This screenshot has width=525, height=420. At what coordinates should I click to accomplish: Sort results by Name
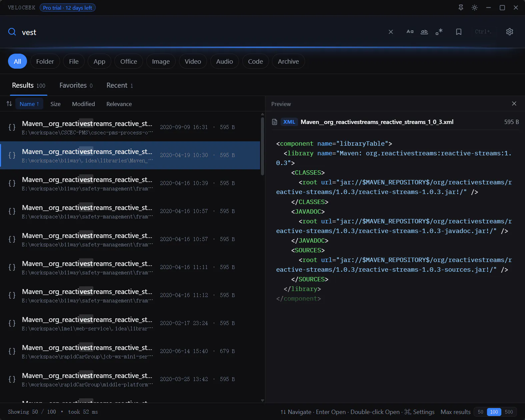29,104
